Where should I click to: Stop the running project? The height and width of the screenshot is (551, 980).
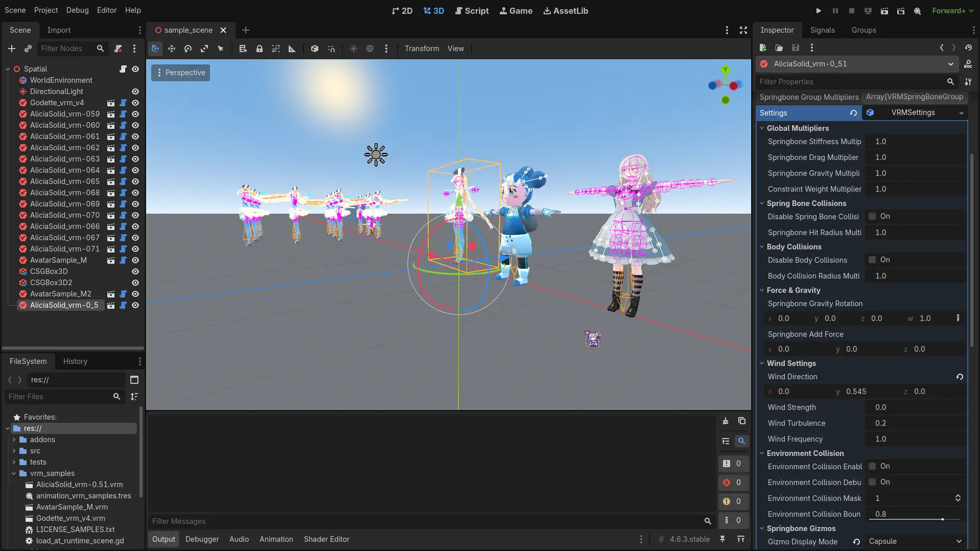(852, 11)
